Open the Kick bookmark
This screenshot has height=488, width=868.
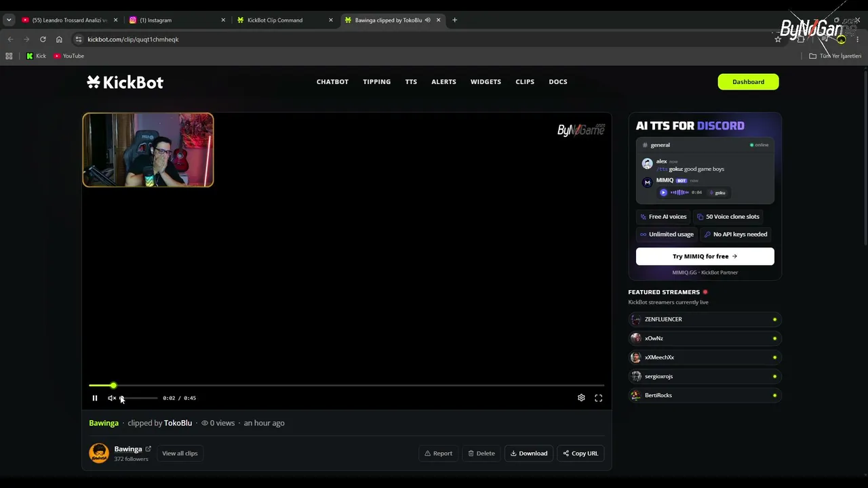(x=36, y=56)
